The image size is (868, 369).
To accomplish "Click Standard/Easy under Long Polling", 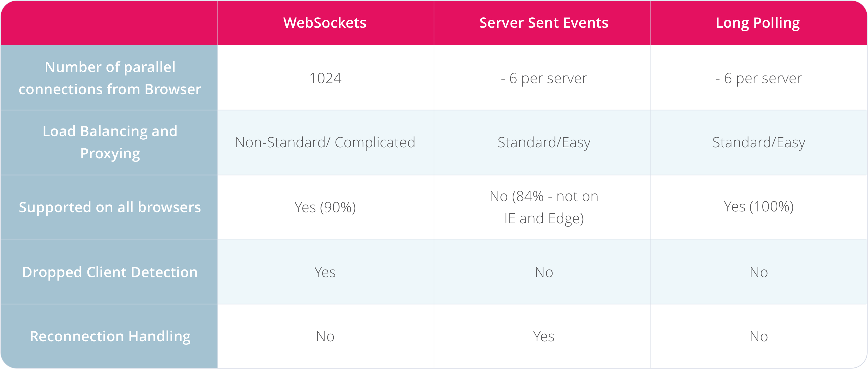I will pos(759,142).
